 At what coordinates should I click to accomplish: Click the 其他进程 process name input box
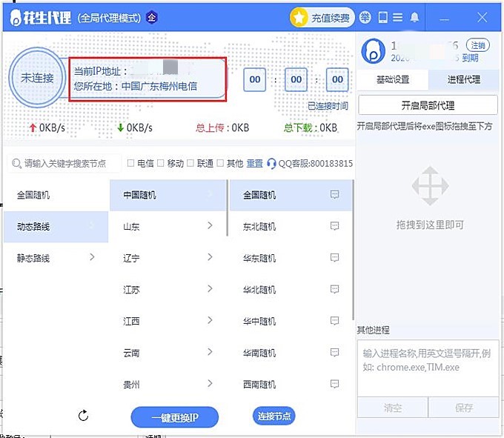pyautogui.click(x=428, y=368)
